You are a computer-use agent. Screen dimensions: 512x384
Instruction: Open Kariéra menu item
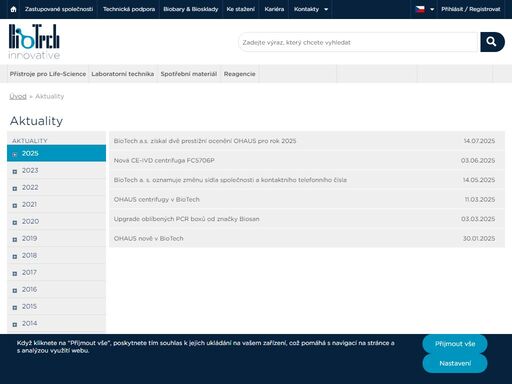[x=274, y=9]
